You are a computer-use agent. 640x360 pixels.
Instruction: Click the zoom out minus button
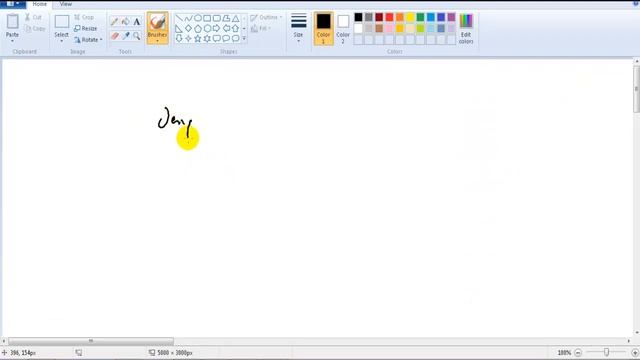[578, 352]
